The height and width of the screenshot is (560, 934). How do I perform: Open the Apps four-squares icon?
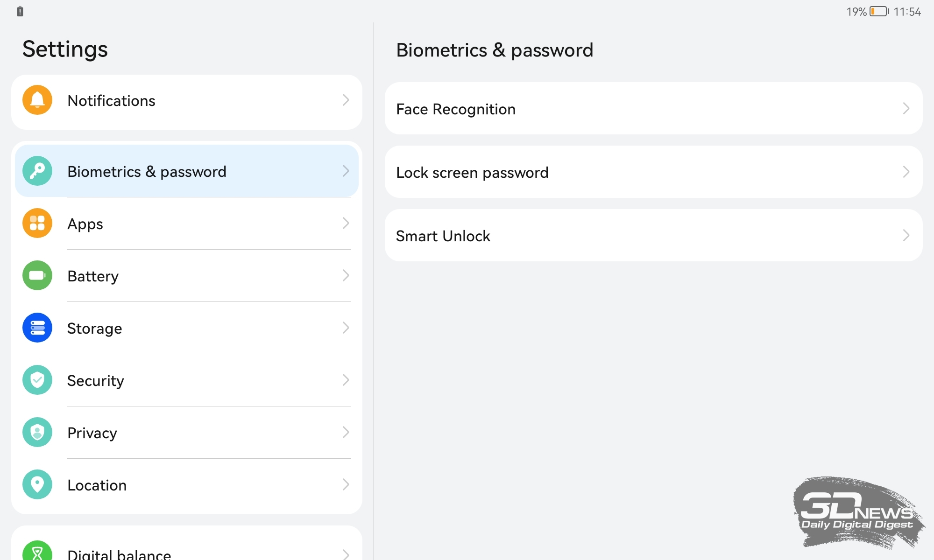(x=37, y=223)
